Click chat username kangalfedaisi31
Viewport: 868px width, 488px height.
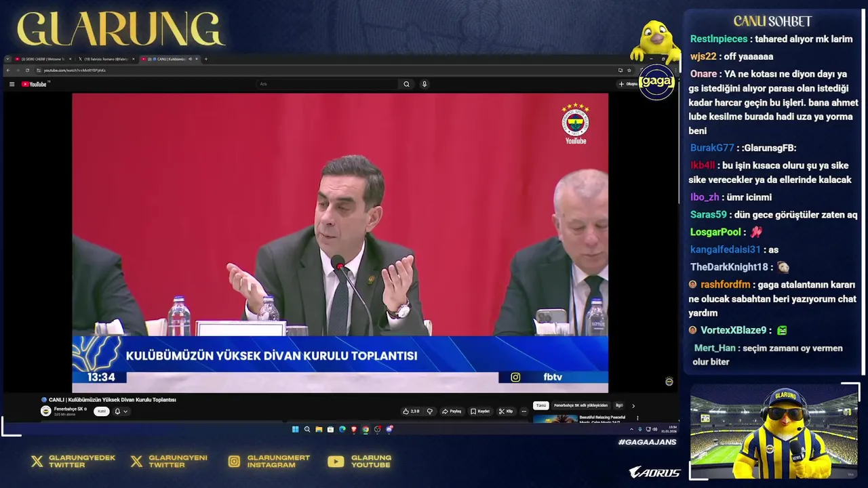[x=726, y=250]
